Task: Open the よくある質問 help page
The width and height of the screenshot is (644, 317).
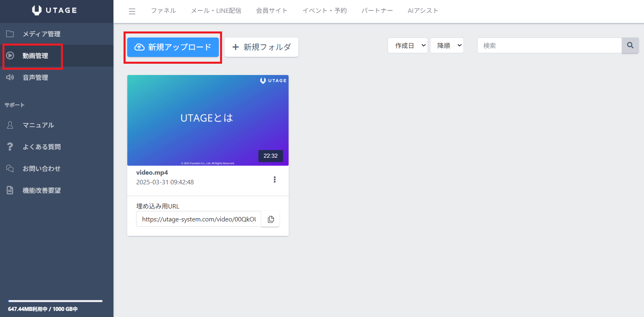Action: coord(42,147)
